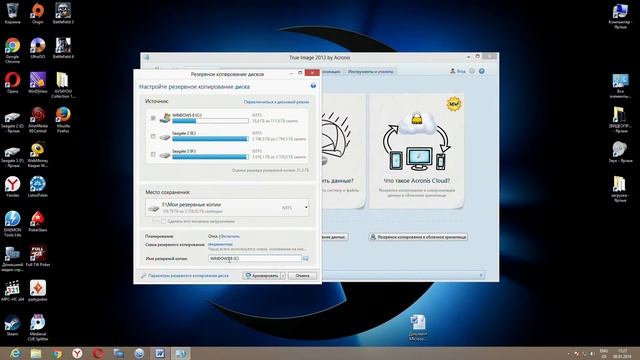Open disk backup parameters link
640x360 pixels.
click(x=188, y=276)
